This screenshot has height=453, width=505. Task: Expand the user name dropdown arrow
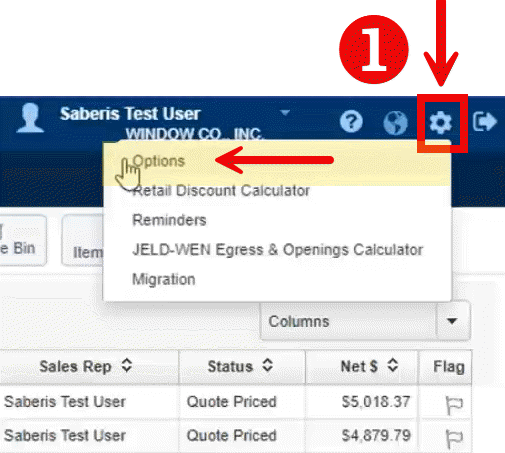tap(285, 112)
